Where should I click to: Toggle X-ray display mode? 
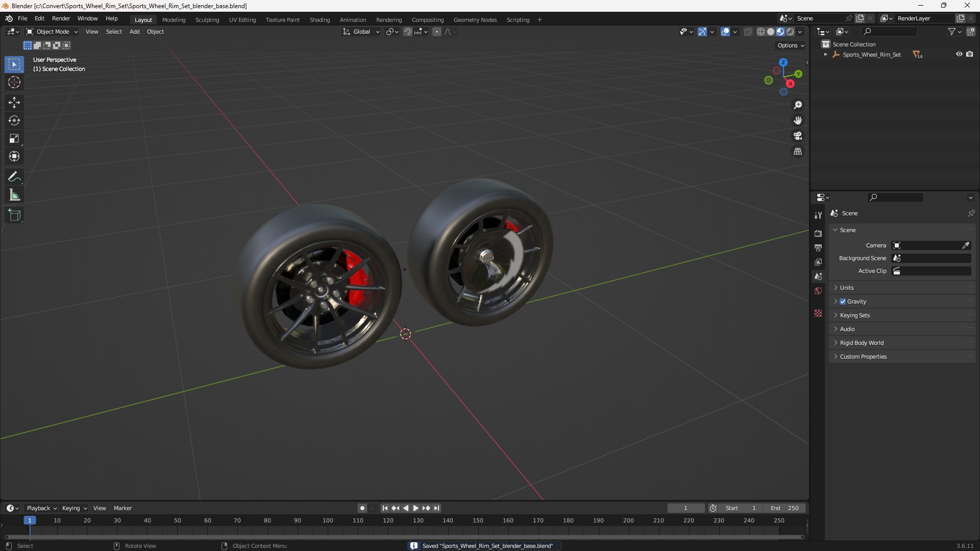748,32
